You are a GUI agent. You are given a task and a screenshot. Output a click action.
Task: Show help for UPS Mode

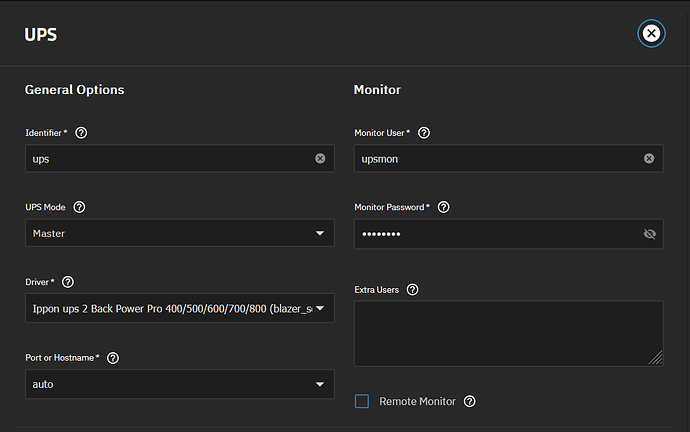point(79,207)
